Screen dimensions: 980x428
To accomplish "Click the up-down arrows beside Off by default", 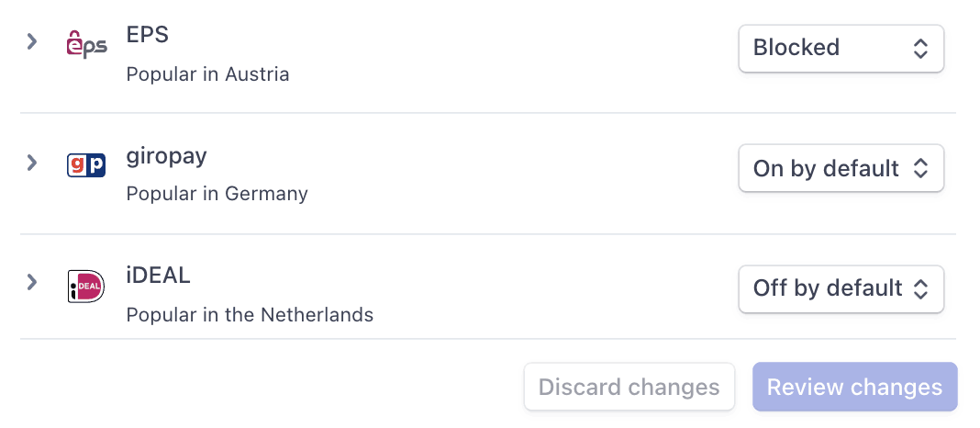I will click(920, 289).
